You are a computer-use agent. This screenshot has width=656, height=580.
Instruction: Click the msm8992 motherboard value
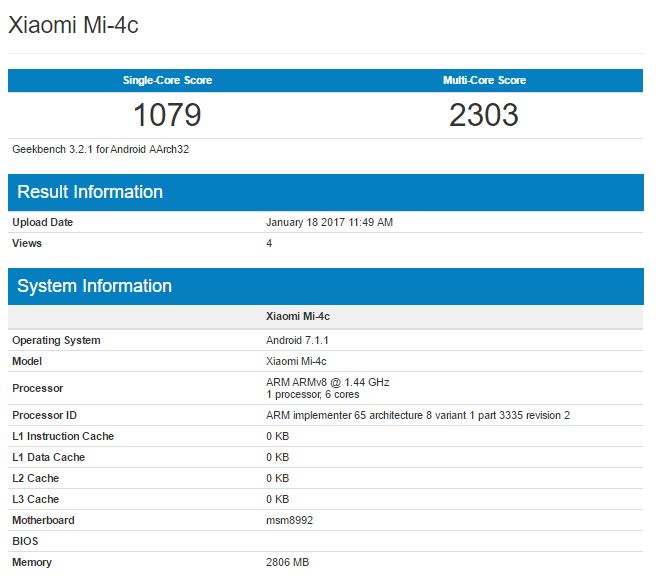(x=290, y=520)
